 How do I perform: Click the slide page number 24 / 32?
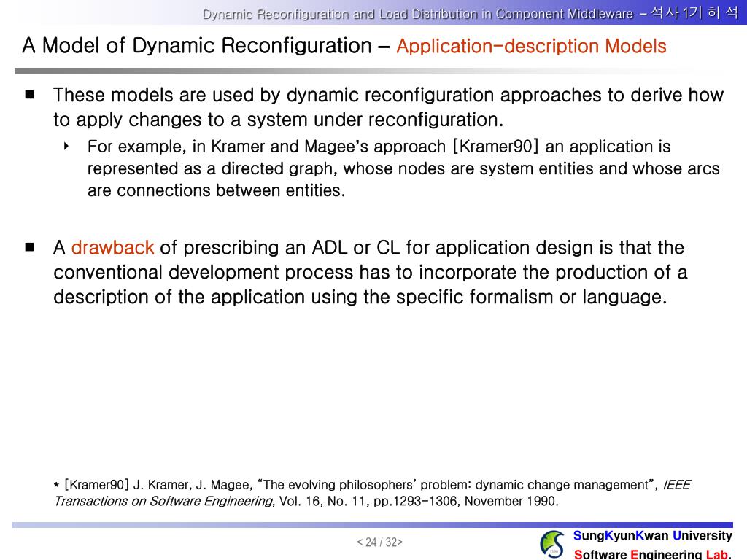tap(379, 542)
